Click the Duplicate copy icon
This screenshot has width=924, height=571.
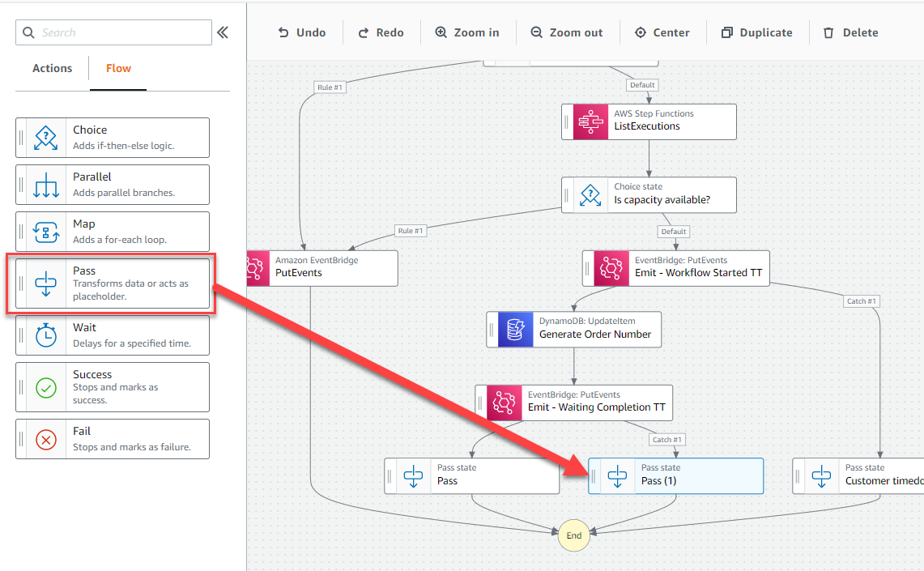[x=727, y=32]
